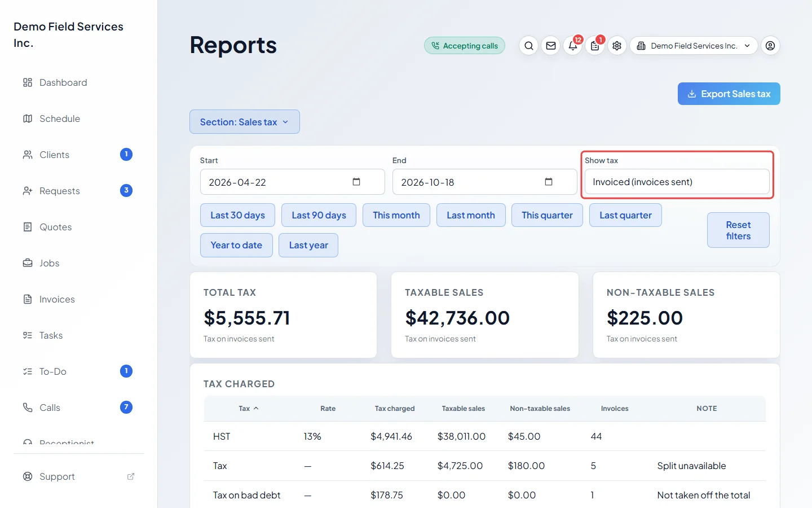This screenshot has height=508, width=812.
Task: Go to Requests in the sidebar
Action: click(79, 191)
